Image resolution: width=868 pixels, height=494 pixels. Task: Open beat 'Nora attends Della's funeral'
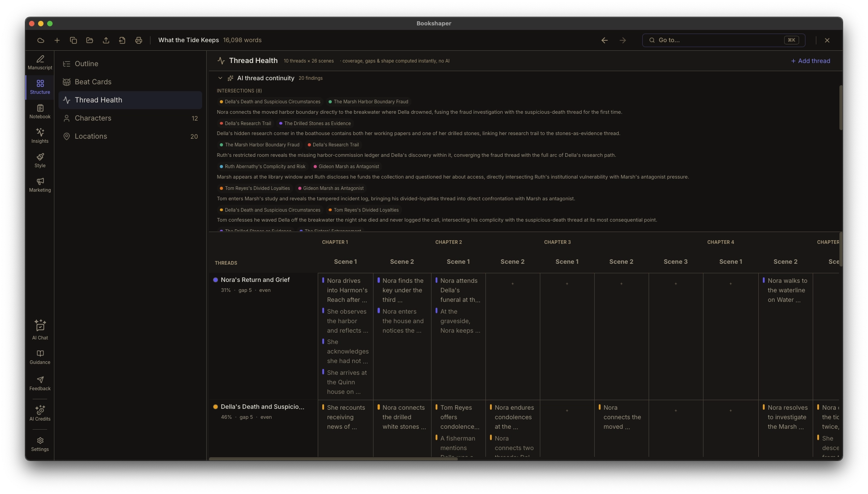[458, 291]
